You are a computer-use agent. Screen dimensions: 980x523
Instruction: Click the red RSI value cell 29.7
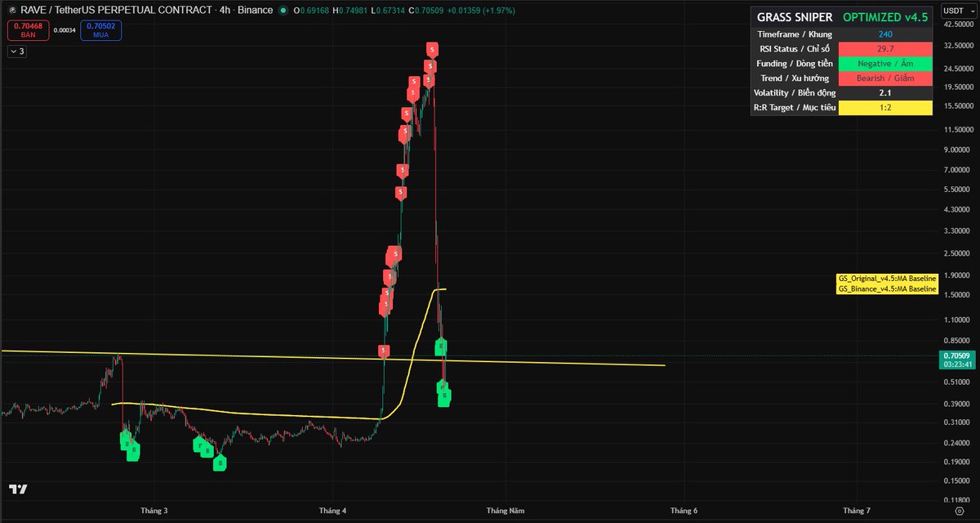point(885,49)
